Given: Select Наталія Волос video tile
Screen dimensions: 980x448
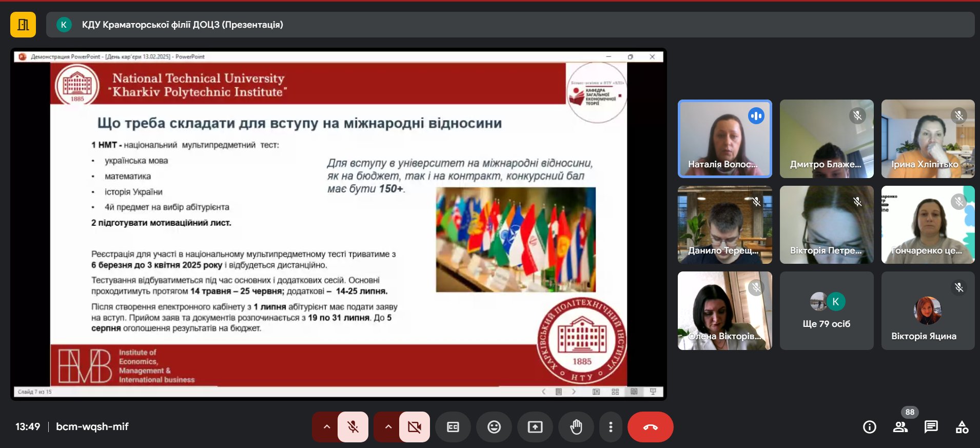Looking at the screenshot, I should point(724,139).
